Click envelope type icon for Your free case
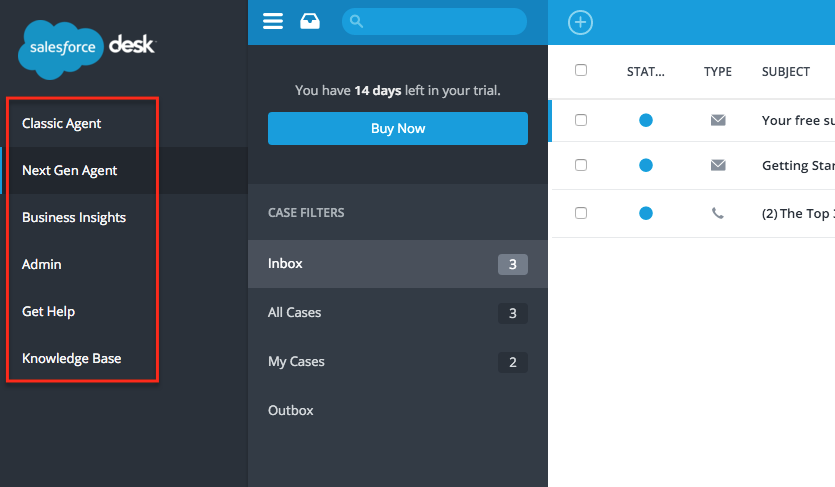Viewport: 835px width, 487px height. (718, 120)
